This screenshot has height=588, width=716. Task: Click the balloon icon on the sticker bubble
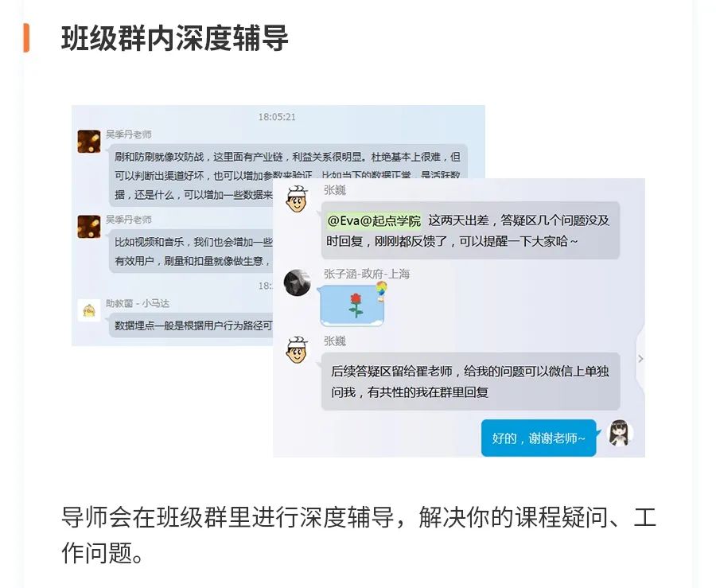pyautogui.click(x=381, y=291)
